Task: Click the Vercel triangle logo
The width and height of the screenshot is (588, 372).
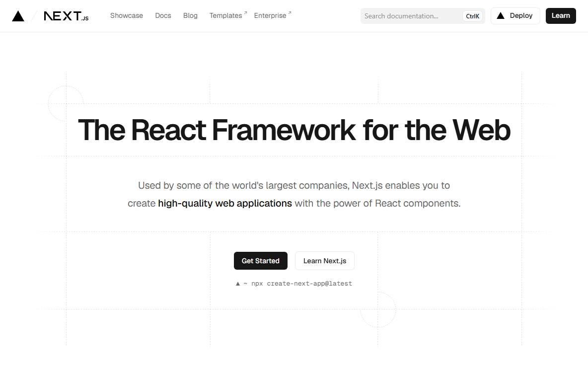Action: [x=18, y=16]
